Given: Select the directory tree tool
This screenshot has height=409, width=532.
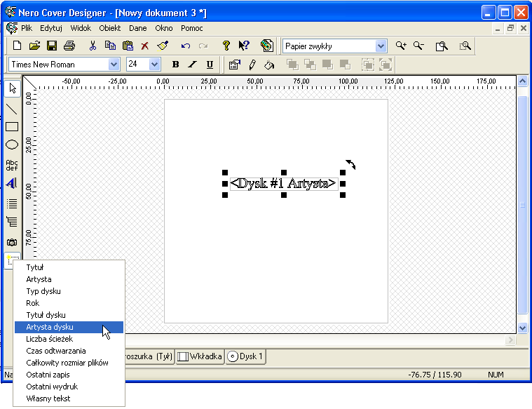Looking at the screenshot, I should coord(12,222).
